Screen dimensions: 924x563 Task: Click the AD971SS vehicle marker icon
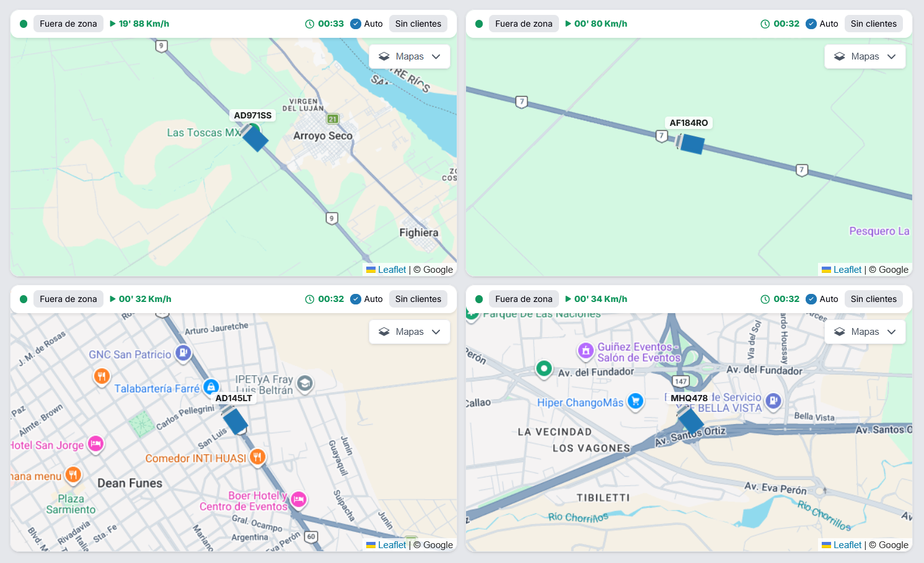pyautogui.click(x=255, y=138)
